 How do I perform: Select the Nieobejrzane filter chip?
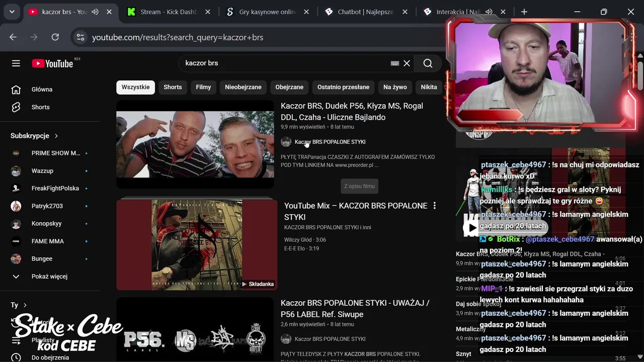pyautogui.click(x=243, y=87)
